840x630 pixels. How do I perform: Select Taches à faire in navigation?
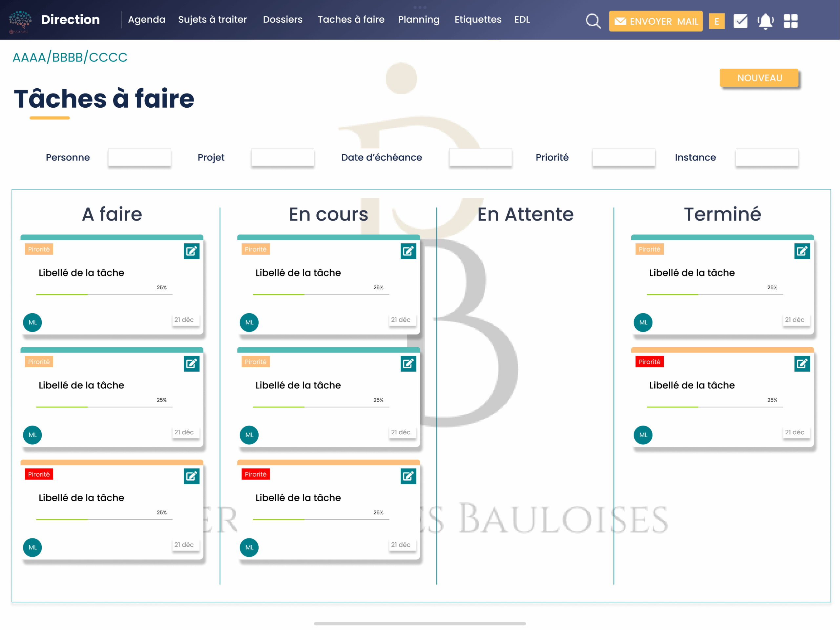pyautogui.click(x=351, y=19)
